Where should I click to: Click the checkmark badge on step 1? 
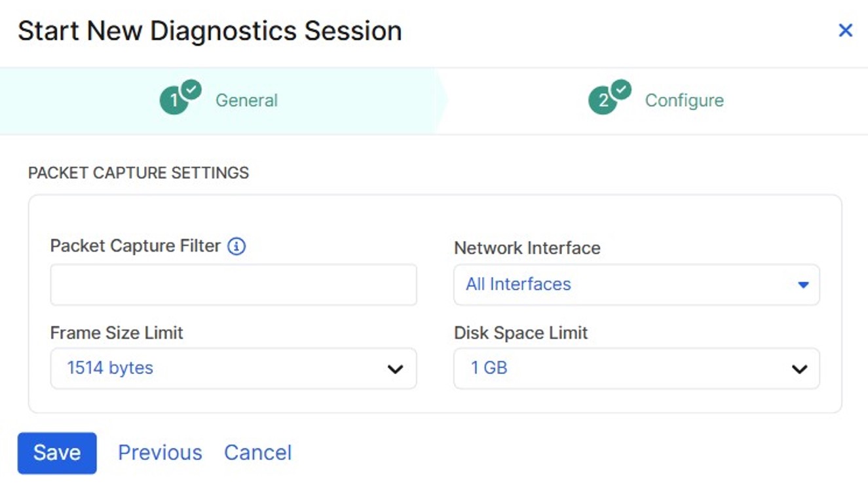tap(191, 90)
